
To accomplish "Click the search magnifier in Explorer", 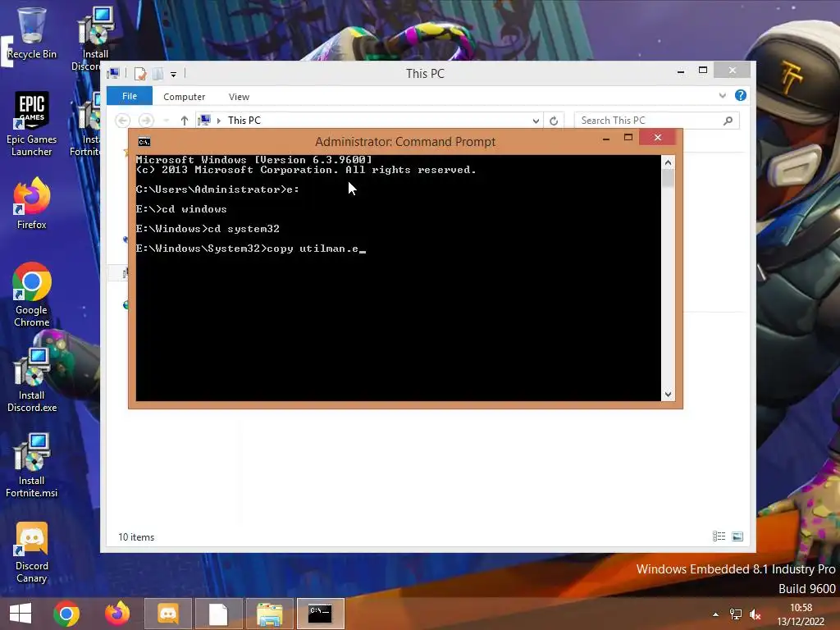I will pos(728,121).
